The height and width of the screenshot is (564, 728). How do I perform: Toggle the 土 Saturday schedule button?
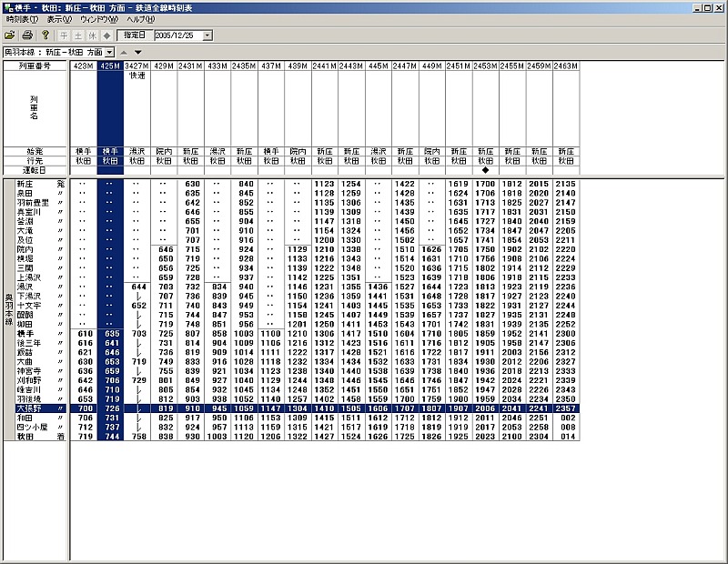pyautogui.click(x=78, y=35)
